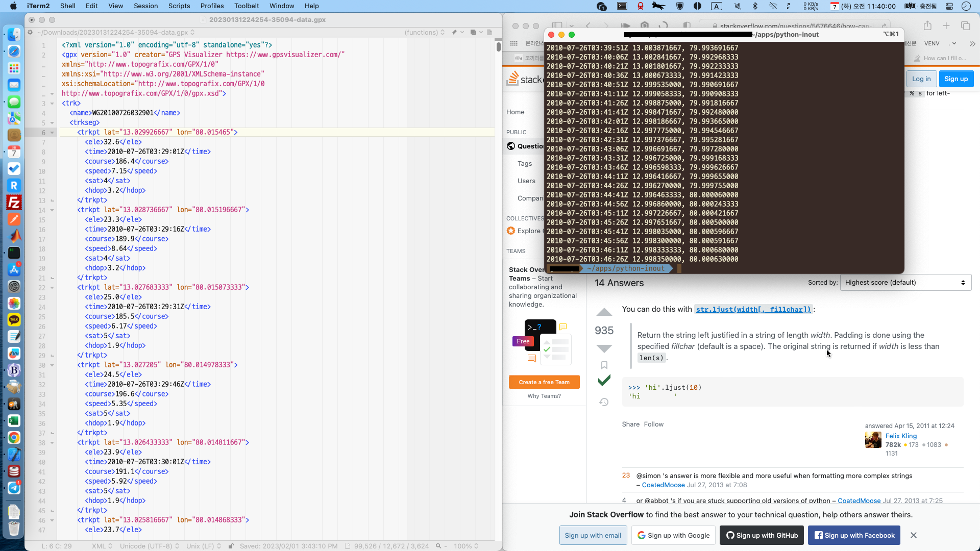
Task: Click editor vertical scrollbar thumb
Action: tap(498, 47)
